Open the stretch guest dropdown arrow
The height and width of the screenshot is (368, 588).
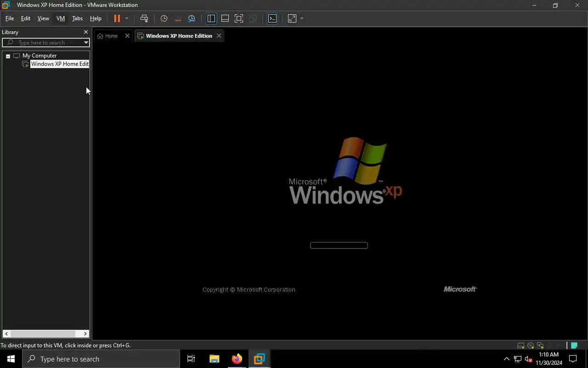pyautogui.click(x=302, y=18)
